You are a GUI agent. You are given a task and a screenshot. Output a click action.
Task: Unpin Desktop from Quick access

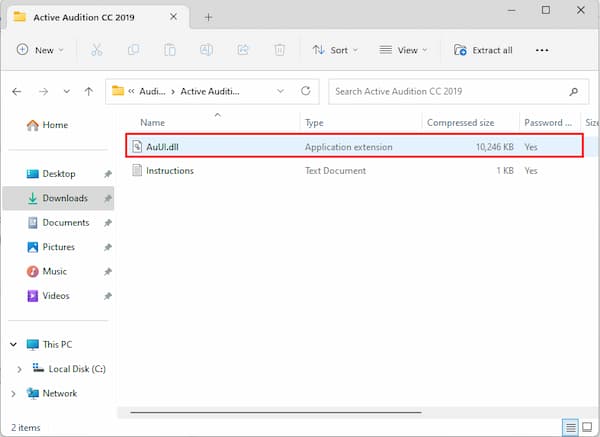click(x=108, y=174)
